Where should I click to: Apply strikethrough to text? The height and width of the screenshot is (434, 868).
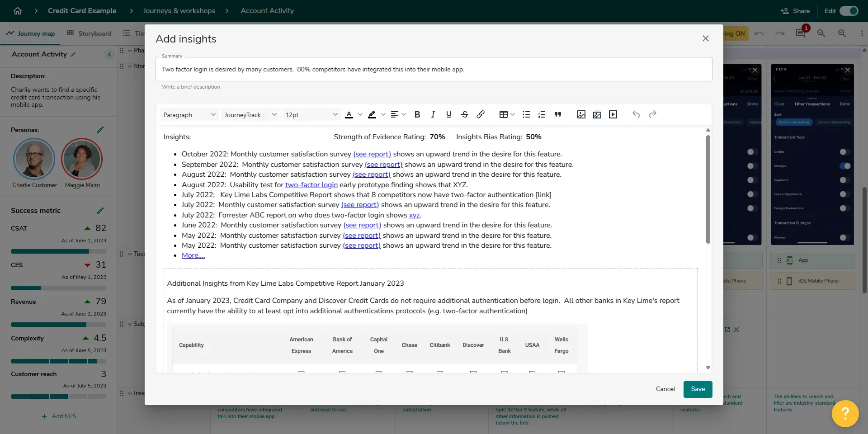465,114
